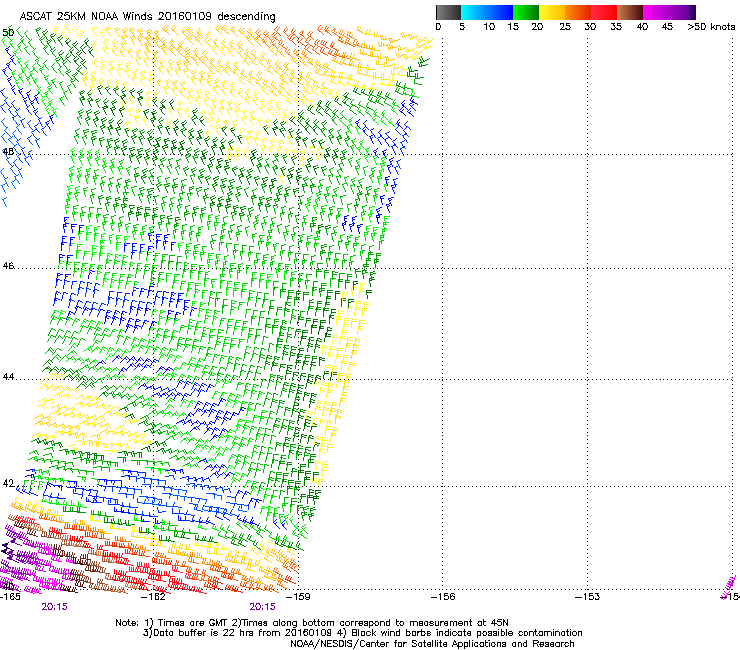Click the '35' legend scale number

tap(616, 27)
